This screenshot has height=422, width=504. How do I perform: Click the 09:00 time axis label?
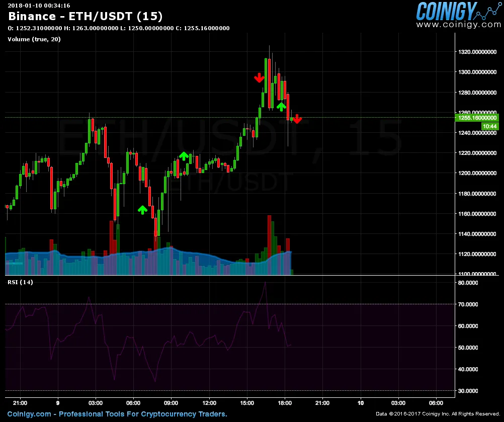tap(171, 403)
